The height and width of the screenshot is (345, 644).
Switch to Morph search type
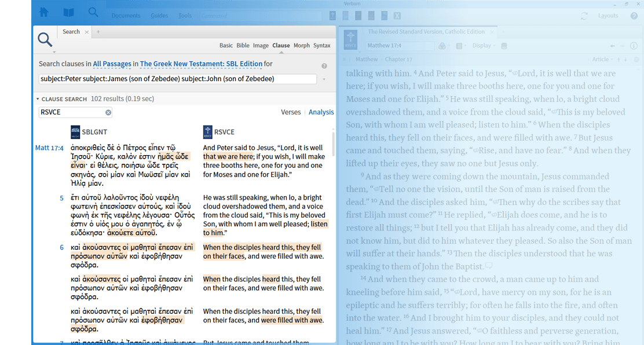point(302,46)
